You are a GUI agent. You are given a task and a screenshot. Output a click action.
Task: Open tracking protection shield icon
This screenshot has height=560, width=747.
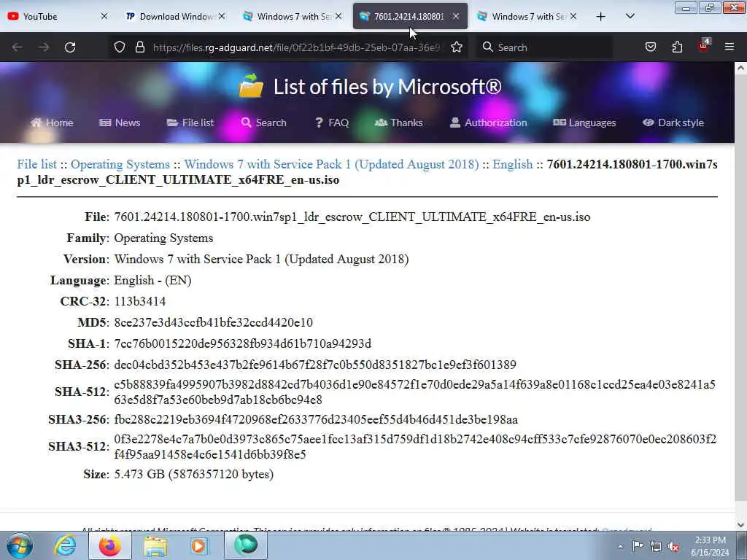coord(120,47)
